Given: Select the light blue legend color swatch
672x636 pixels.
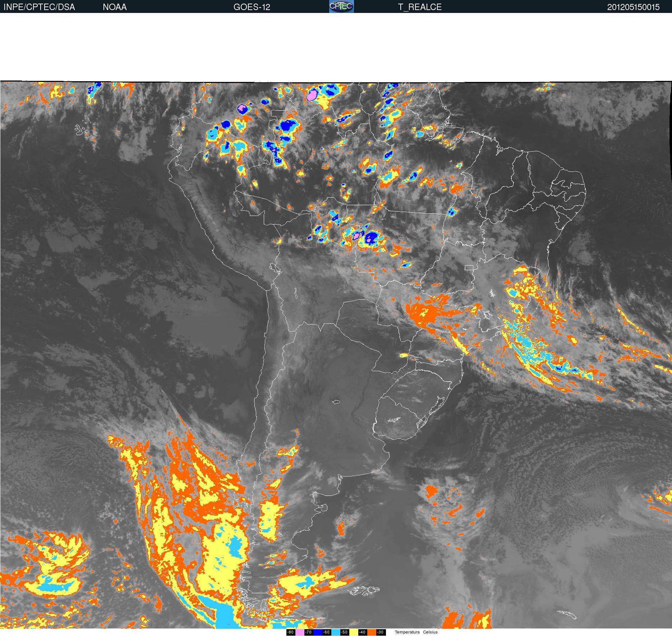Looking at the screenshot, I should 336,632.
